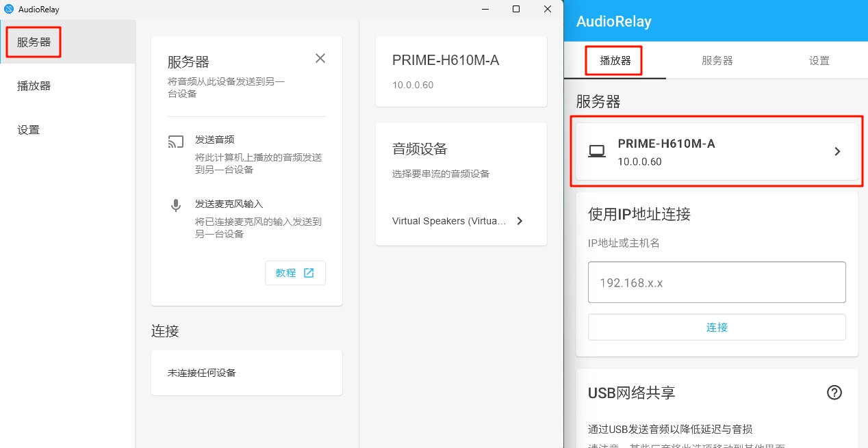Expand the Virtual Speakers audio device chevron
The width and height of the screenshot is (868, 448).
[520, 221]
